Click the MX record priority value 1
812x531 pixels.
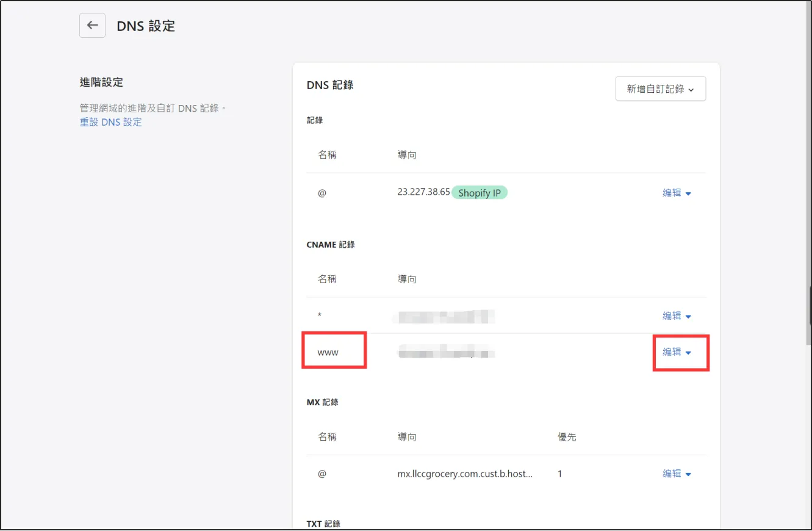(x=560, y=474)
